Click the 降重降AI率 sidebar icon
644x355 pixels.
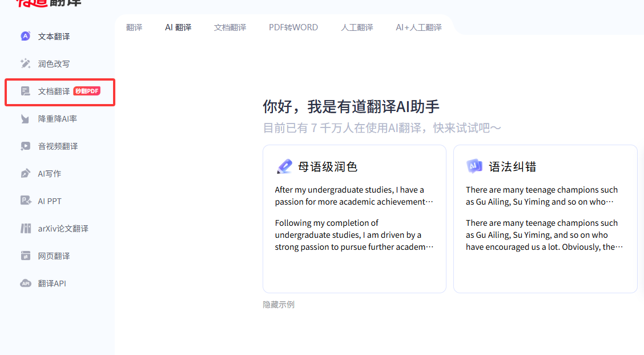click(x=25, y=119)
